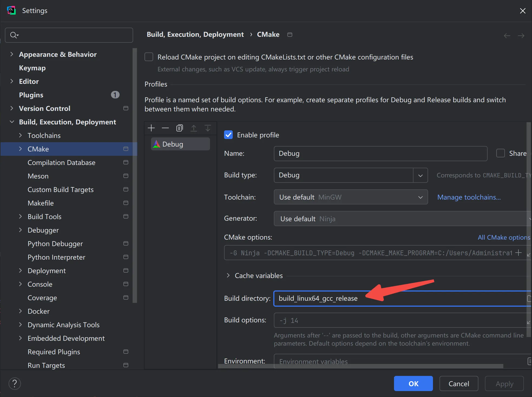Expand the Build options field with the corner arrow
The width and height of the screenshot is (532, 397).
pyautogui.click(x=528, y=322)
